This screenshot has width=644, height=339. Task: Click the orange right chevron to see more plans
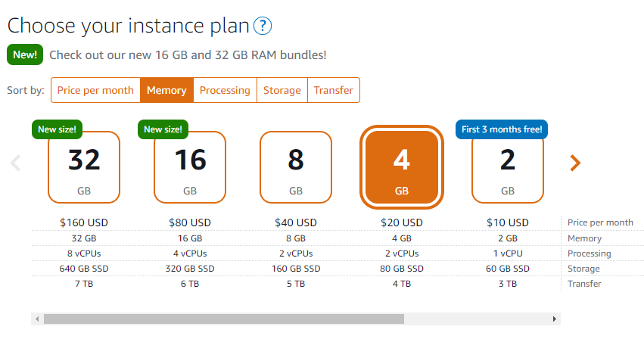575,163
